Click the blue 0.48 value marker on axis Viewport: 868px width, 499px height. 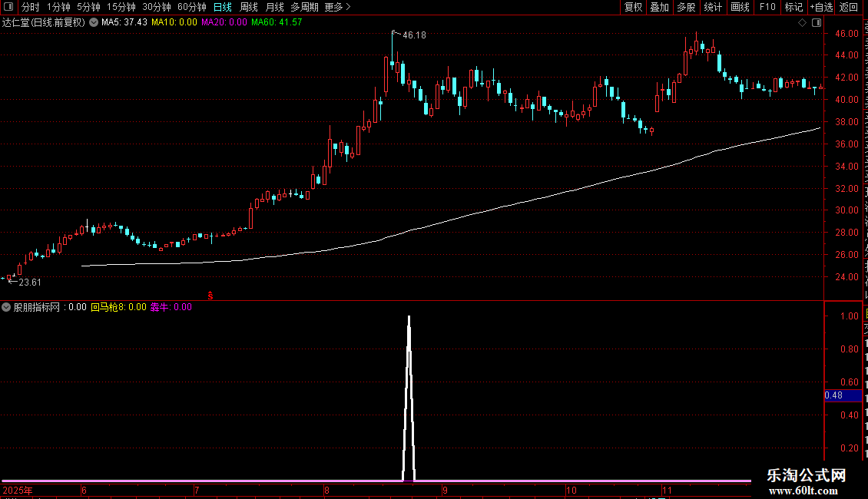click(x=843, y=395)
